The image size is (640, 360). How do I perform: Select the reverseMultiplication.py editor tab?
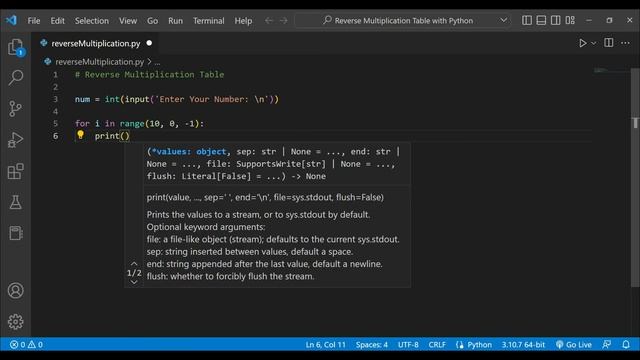(96, 43)
